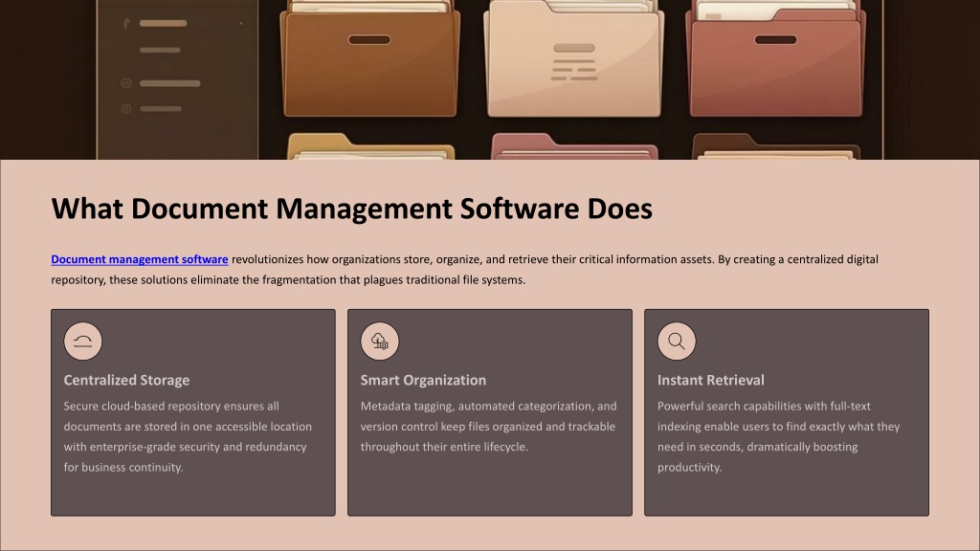
Task: Click the Smart Organization description paragraph
Action: [488, 426]
